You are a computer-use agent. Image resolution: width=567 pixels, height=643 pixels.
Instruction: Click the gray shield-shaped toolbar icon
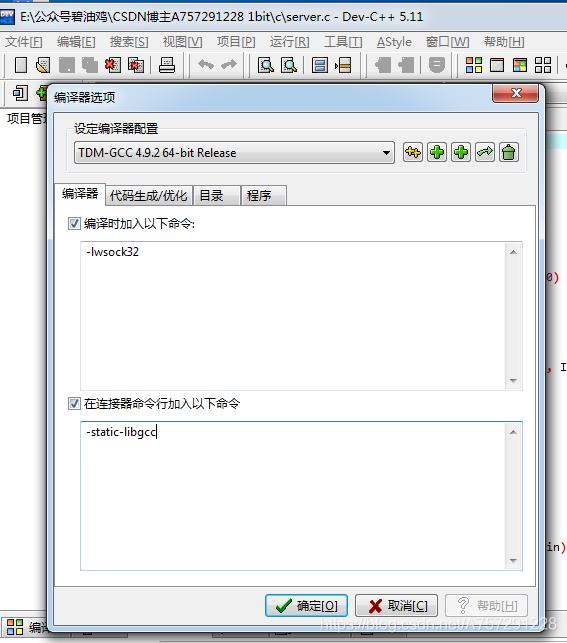click(x=437, y=65)
